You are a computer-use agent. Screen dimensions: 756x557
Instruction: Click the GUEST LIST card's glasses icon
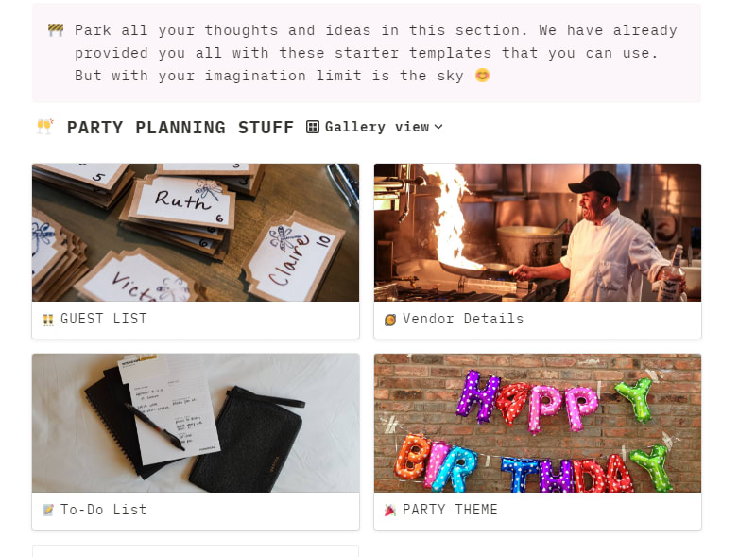click(x=48, y=320)
